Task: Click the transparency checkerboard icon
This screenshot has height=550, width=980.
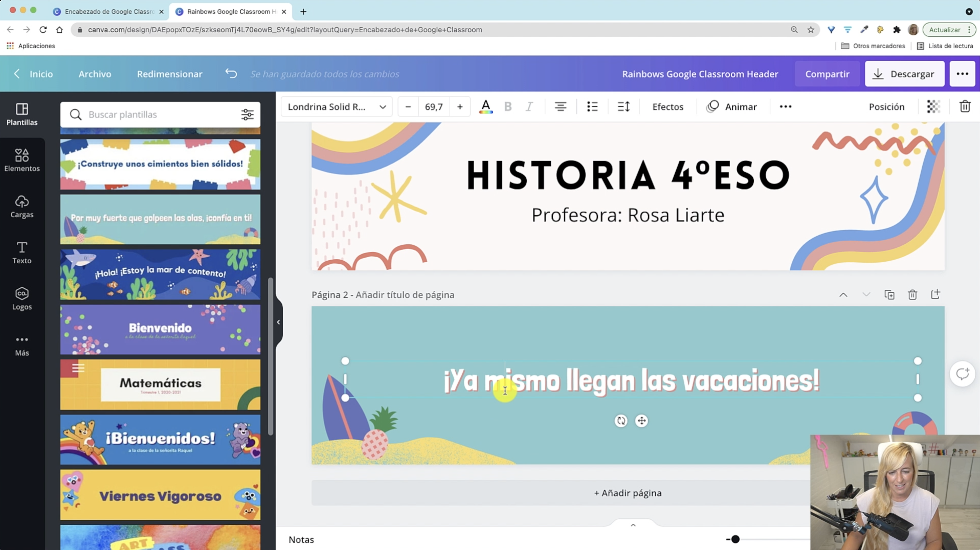Action: tap(933, 107)
